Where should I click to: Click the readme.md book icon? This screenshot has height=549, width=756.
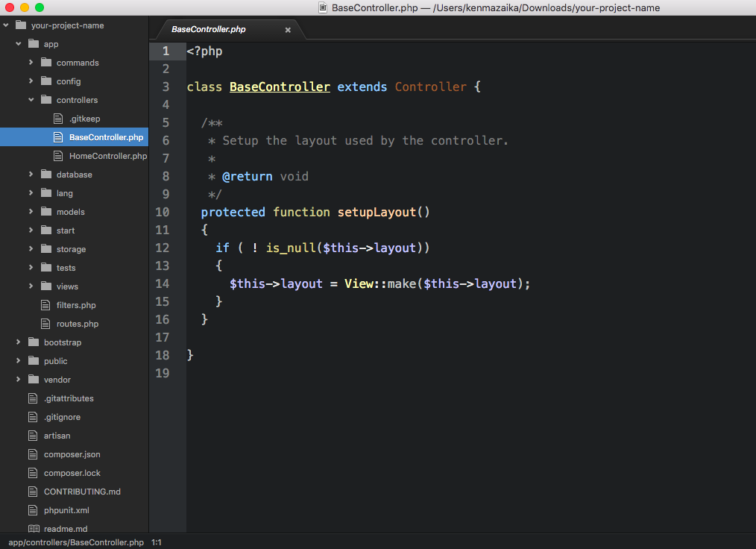pos(34,529)
